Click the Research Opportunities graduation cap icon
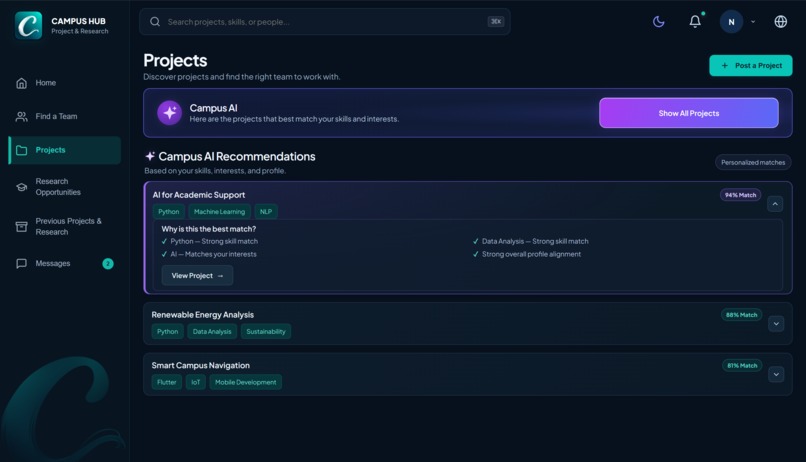806x462 pixels. pyautogui.click(x=22, y=187)
